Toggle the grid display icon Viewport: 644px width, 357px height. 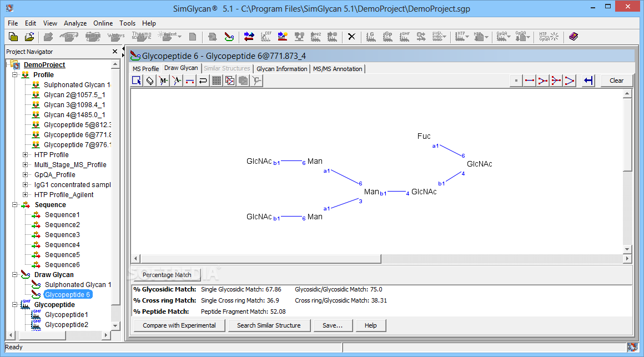[x=217, y=81]
